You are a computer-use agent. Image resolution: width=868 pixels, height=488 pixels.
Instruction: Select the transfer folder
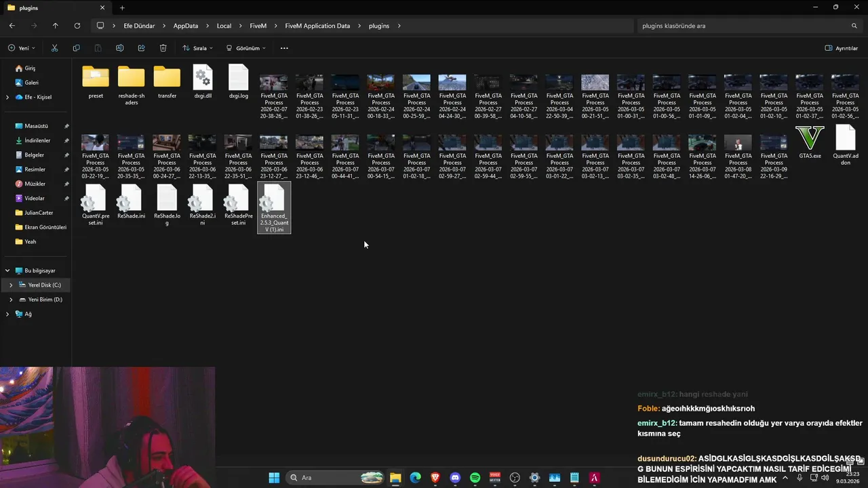pyautogui.click(x=167, y=82)
